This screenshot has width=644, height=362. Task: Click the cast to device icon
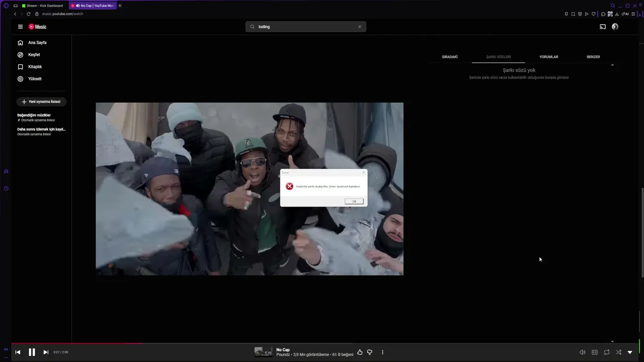[x=603, y=27]
